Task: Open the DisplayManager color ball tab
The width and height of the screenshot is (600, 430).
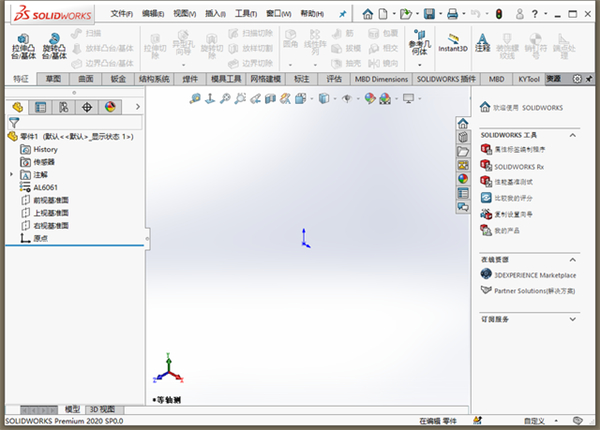Action: [x=110, y=106]
